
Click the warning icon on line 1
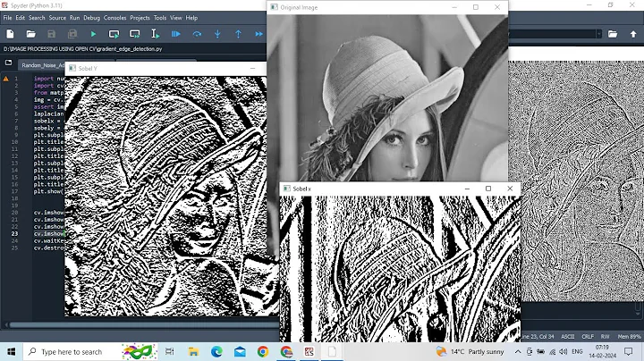coord(5,79)
